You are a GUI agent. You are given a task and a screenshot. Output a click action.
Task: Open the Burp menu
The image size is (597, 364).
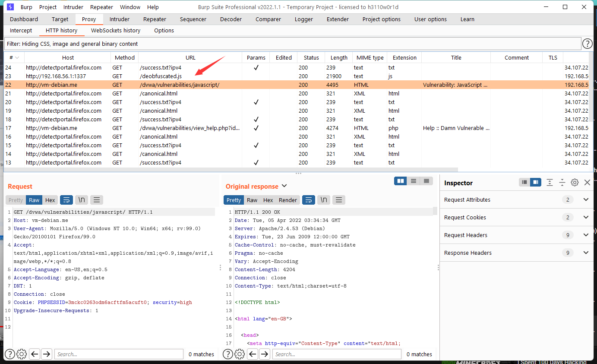click(26, 7)
